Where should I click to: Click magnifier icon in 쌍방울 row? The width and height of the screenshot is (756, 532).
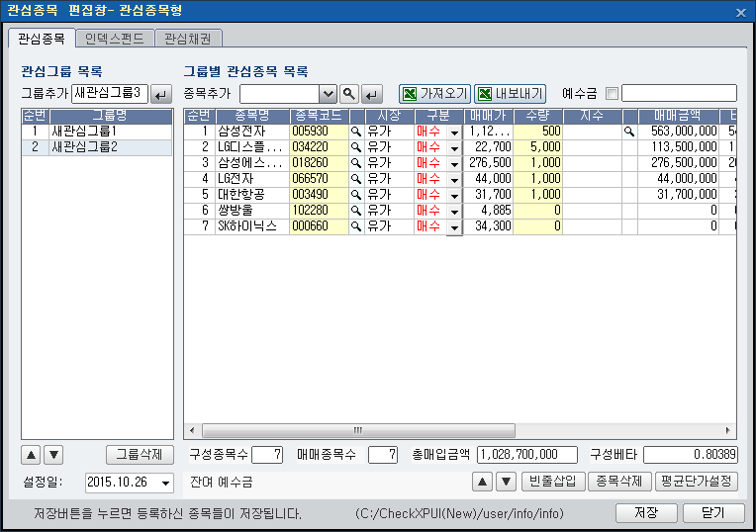pyautogui.click(x=356, y=211)
